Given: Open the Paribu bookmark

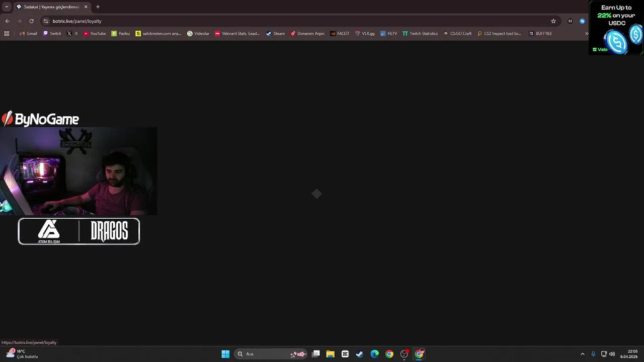Looking at the screenshot, I should (121, 34).
